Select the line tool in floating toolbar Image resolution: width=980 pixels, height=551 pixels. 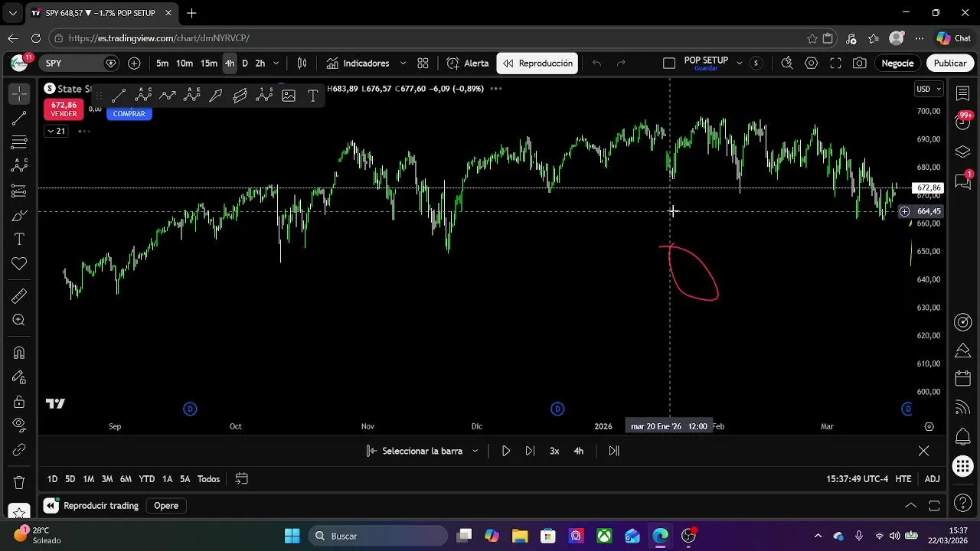point(119,96)
